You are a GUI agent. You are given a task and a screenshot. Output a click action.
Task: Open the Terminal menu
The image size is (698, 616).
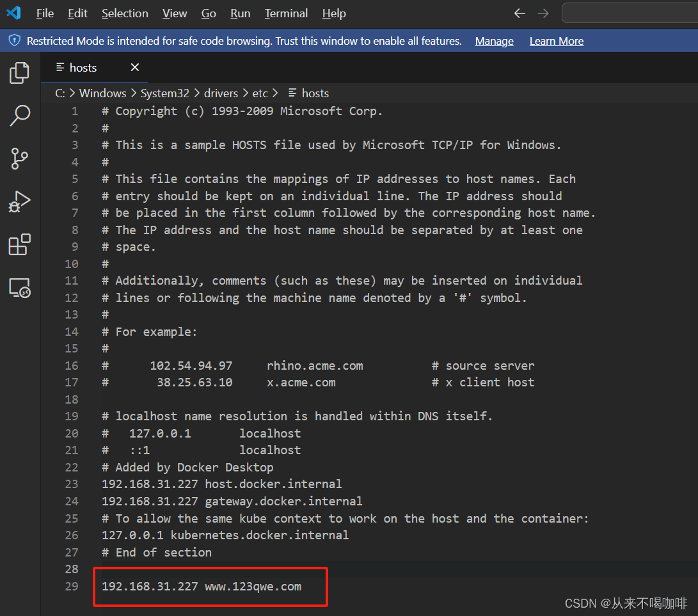point(286,13)
